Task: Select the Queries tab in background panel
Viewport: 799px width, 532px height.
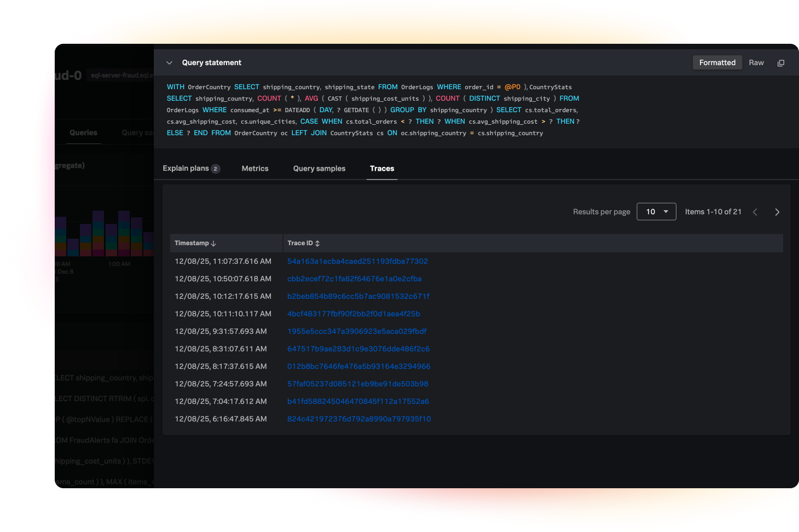Action: (x=83, y=133)
